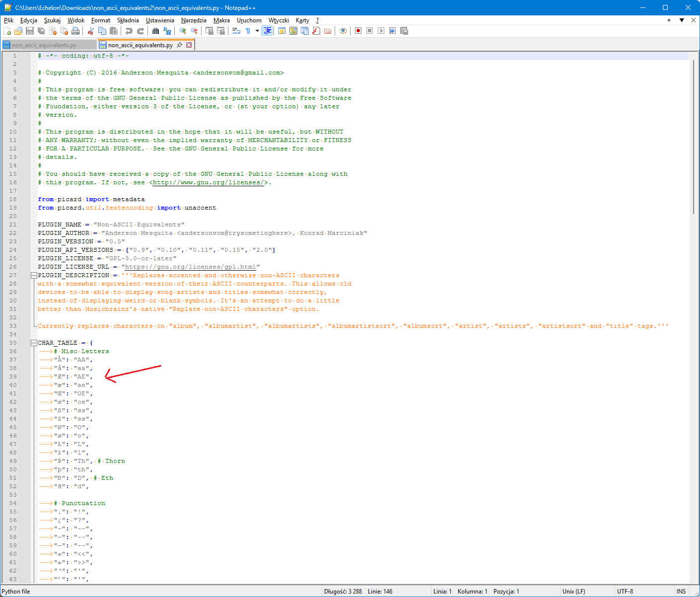Viewport: 700px width, 597px height.
Task: Open the show-symbols dropdown arrow
Action: [x=257, y=31]
